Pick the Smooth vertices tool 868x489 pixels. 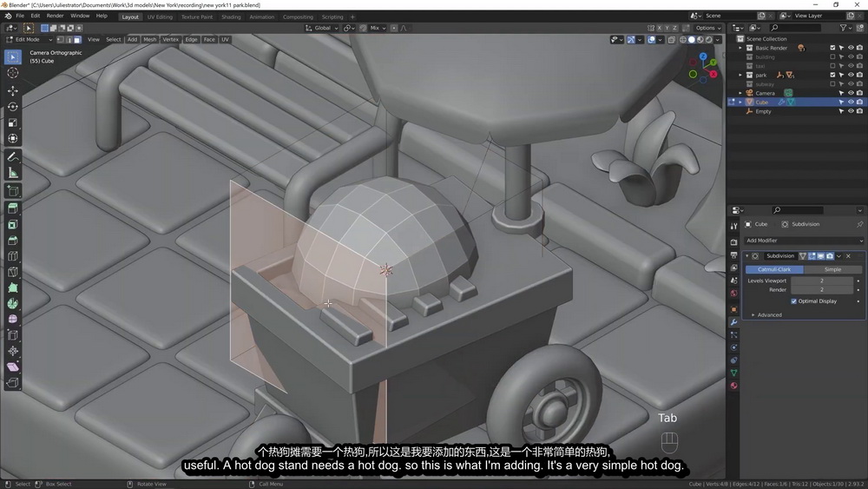(x=13, y=320)
